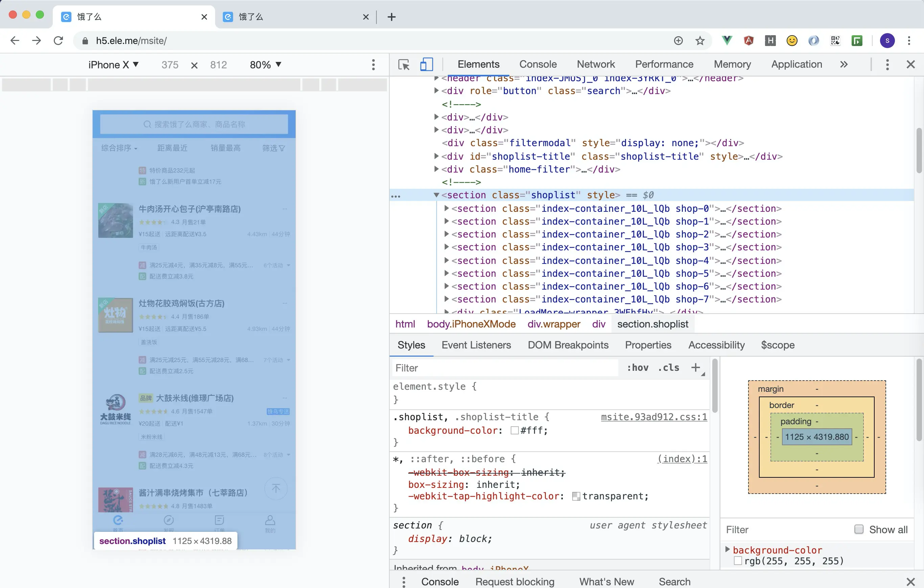Select the inspect element tool

click(x=403, y=65)
